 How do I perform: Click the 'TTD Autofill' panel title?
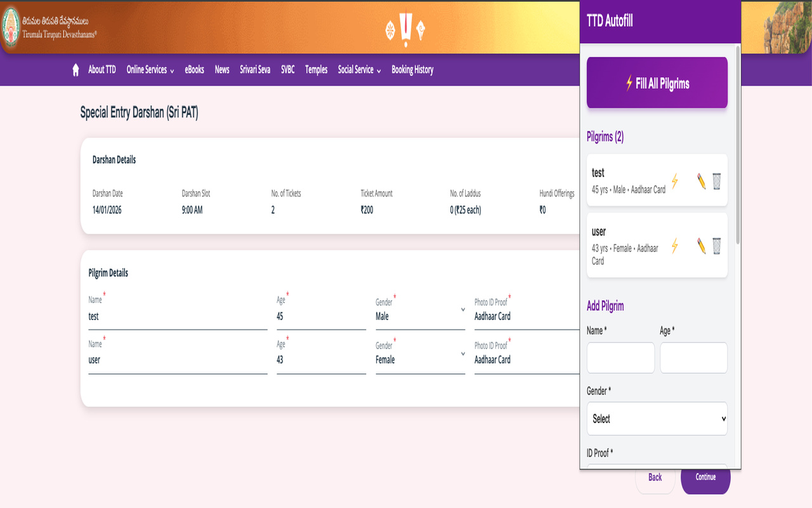pyautogui.click(x=610, y=21)
